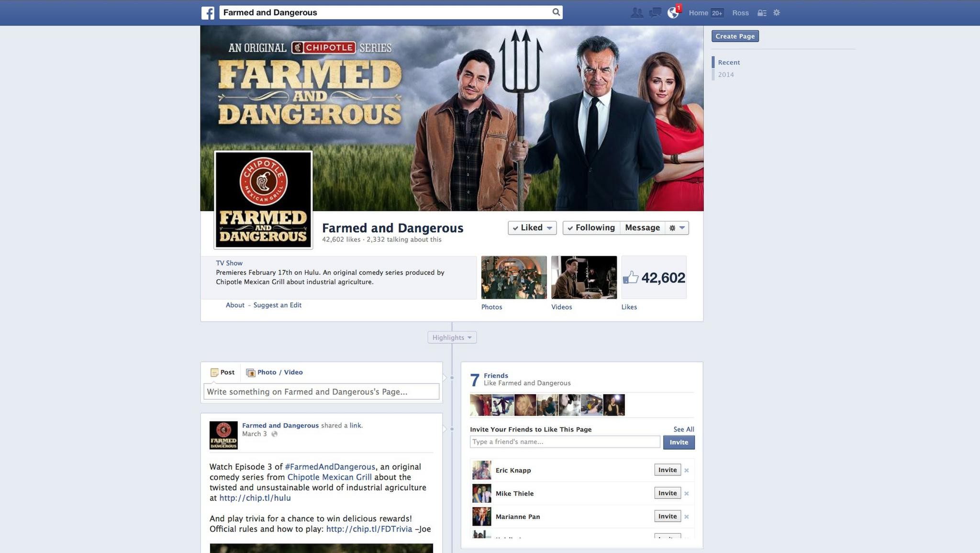The image size is (980, 553).
Task: Click the Write something on Page field
Action: (x=321, y=392)
